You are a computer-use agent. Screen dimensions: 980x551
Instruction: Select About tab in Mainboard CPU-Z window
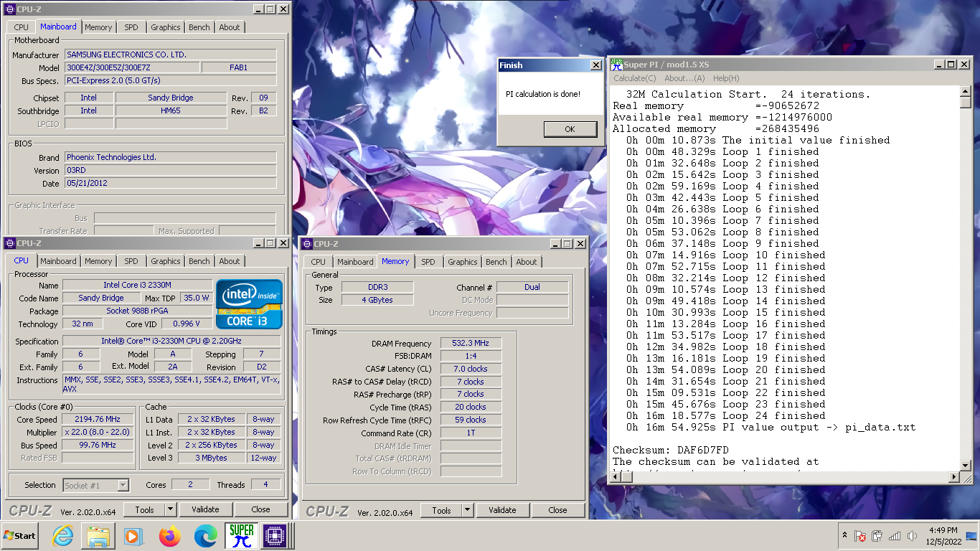click(230, 27)
